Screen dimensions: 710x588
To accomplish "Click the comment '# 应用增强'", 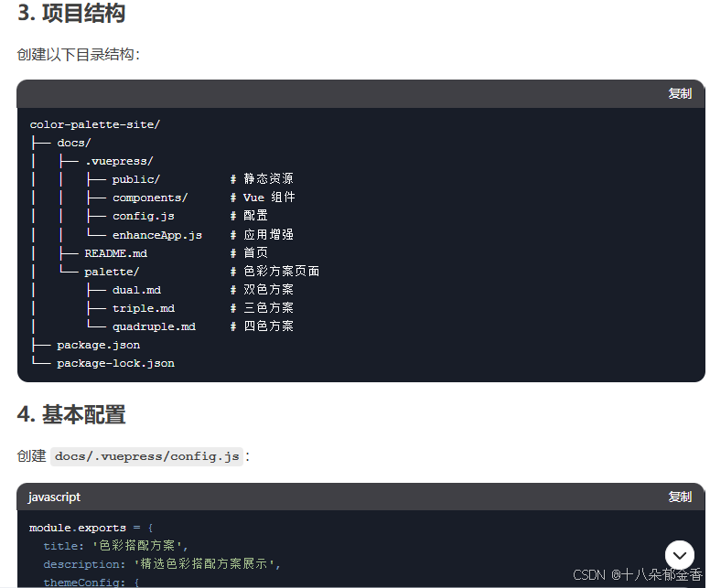I will [262, 234].
